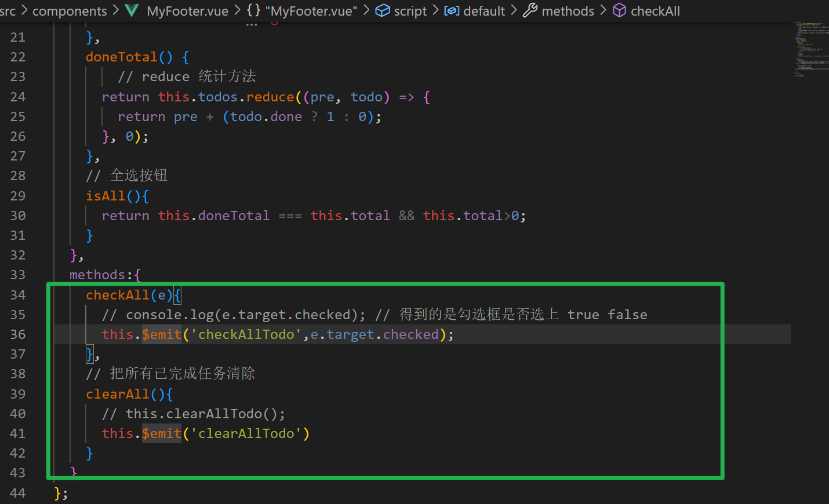Viewport: 829px width, 504px height.
Task: Select the default breadcrumb item
Action: tap(484, 11)
